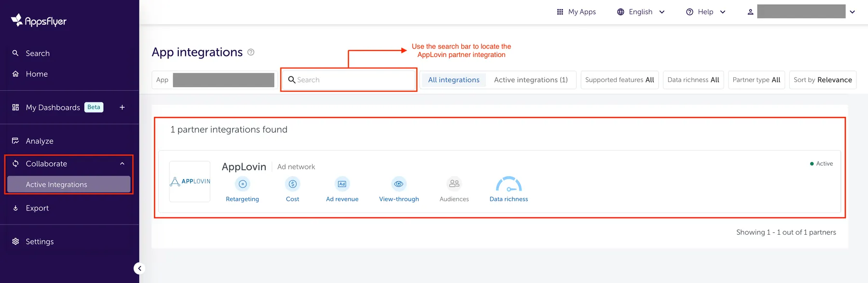This screenshot has height=283, width=868.
Task: Click the View-through eye icon
Action: pos(399,184)
